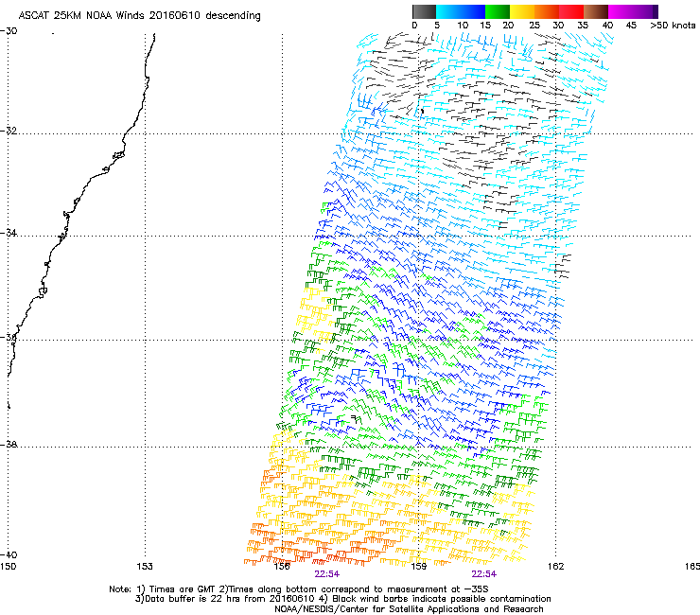Screen dimensions: 700x615
Task: Click the note 'Black wind barbs indicate possible contamination'
Action: click(x=442, y=599)
